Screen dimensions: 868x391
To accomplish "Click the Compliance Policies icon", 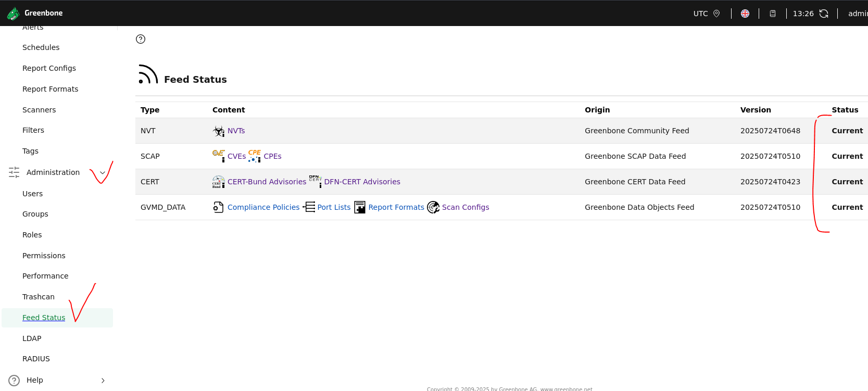I will (219, 207).
